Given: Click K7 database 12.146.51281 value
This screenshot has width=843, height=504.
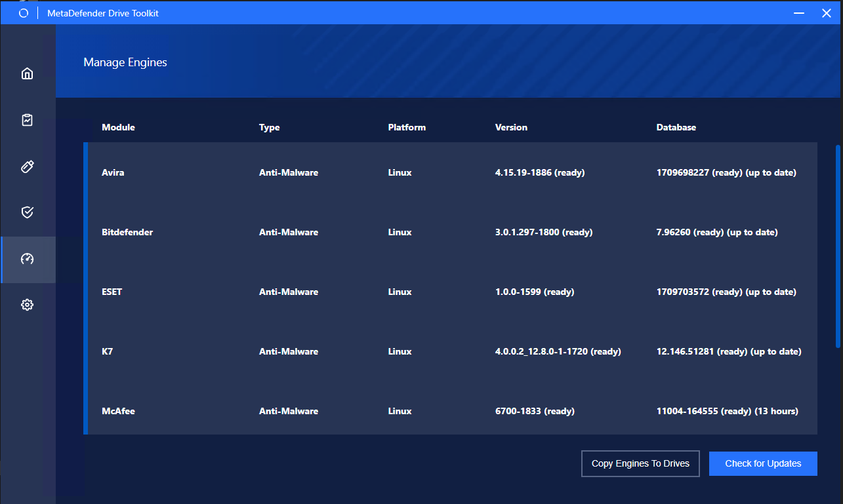Looking at the screenshot, I should (x=729, y=352).
